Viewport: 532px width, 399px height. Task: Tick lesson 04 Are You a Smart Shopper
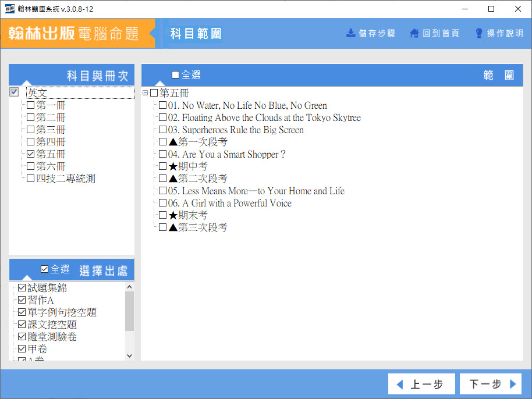pos(163,155)
